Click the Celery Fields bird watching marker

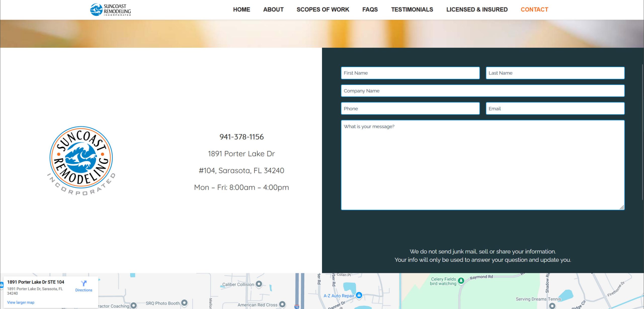[461, 281]
